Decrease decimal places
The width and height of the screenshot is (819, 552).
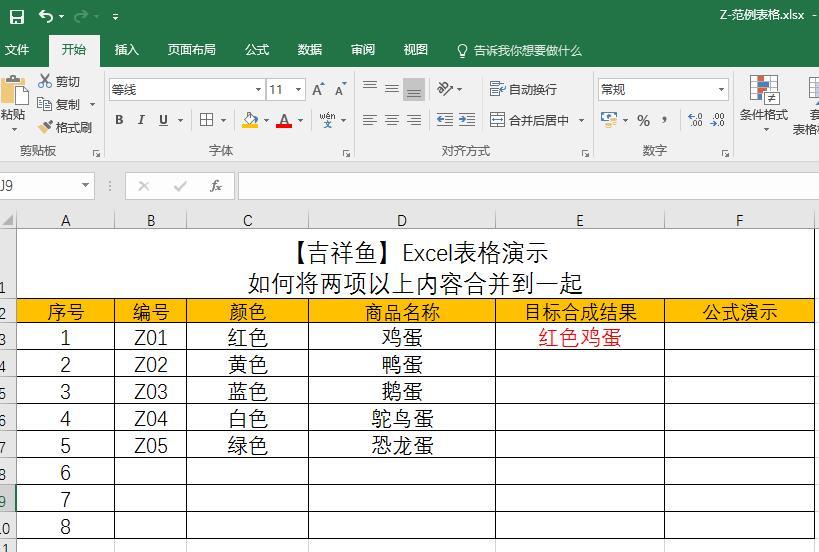pos(718,120)
